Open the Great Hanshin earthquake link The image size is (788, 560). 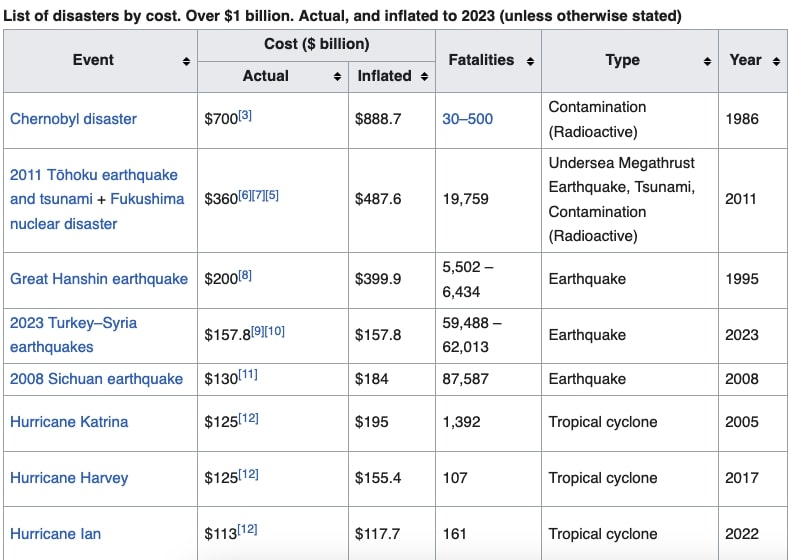tap(98, 279)
